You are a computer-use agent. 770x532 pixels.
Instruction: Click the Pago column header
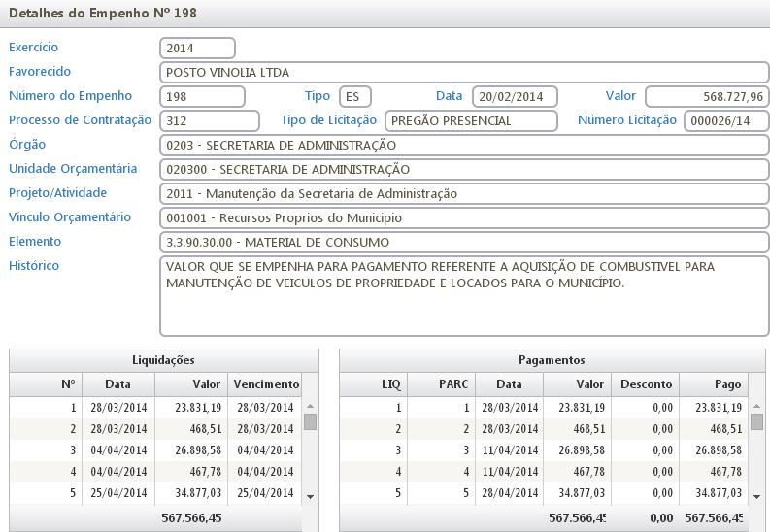point(714,384)
